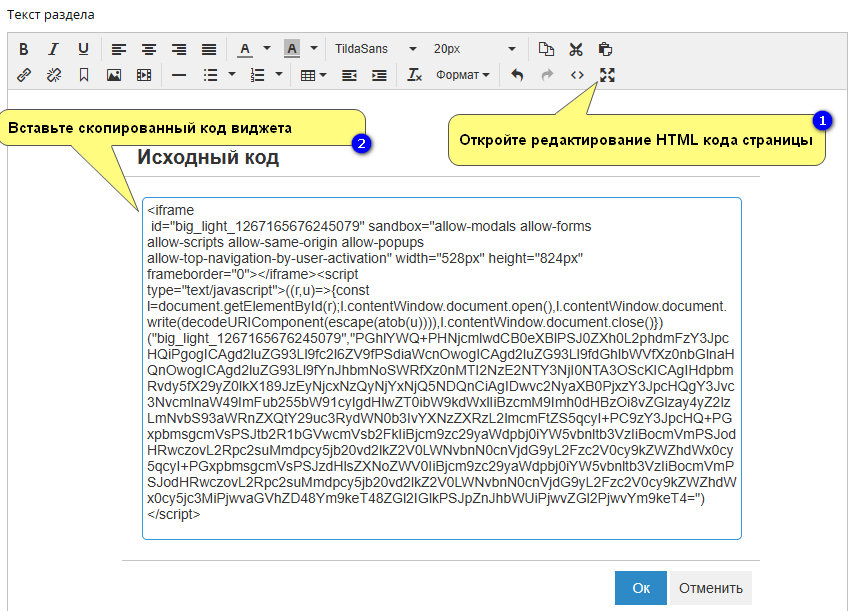This screenshot has width=858, height=611.
Task: Insert an image using the image icon
Action: (x=113, y=75)
